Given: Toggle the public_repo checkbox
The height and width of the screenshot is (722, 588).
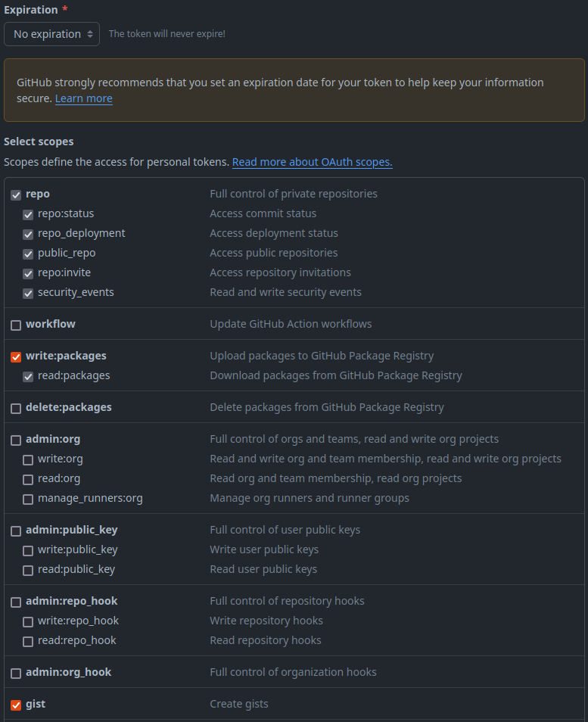Looking at the screenshot, I should [x=28, y=254].
